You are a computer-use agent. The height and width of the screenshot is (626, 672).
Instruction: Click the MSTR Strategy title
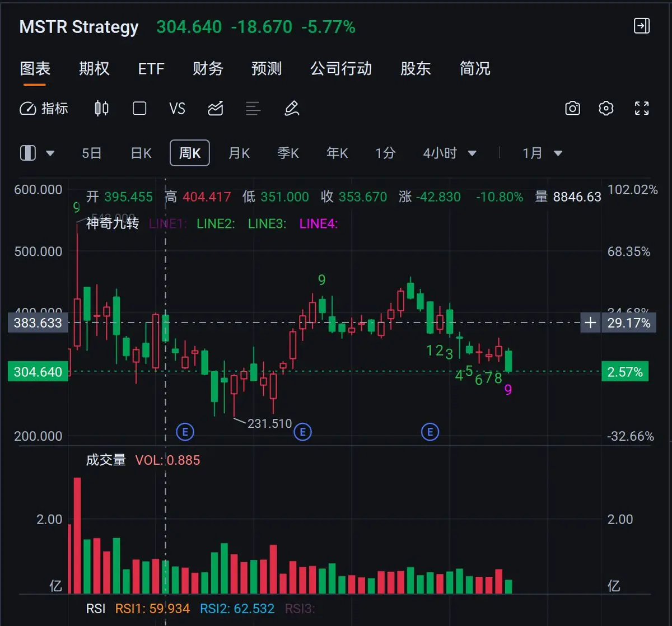point(79,27)
